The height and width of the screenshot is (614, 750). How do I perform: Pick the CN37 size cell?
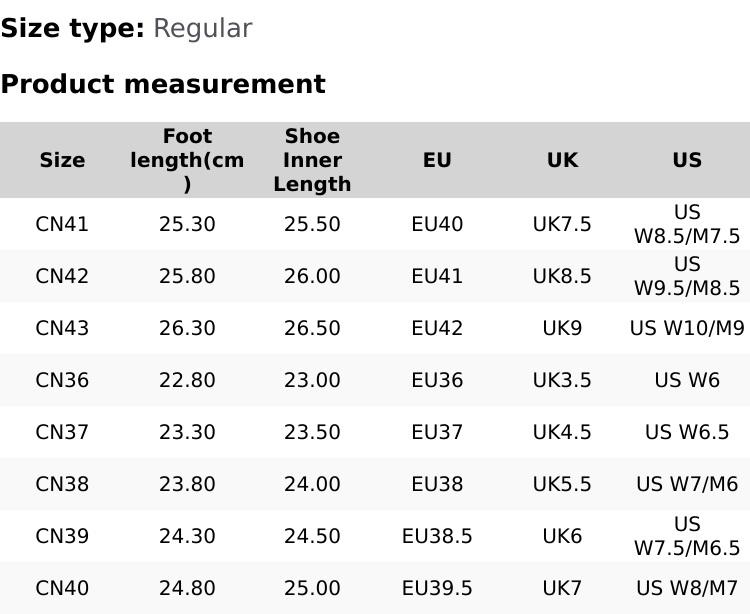pyautogui.click(x=62, y=432)
